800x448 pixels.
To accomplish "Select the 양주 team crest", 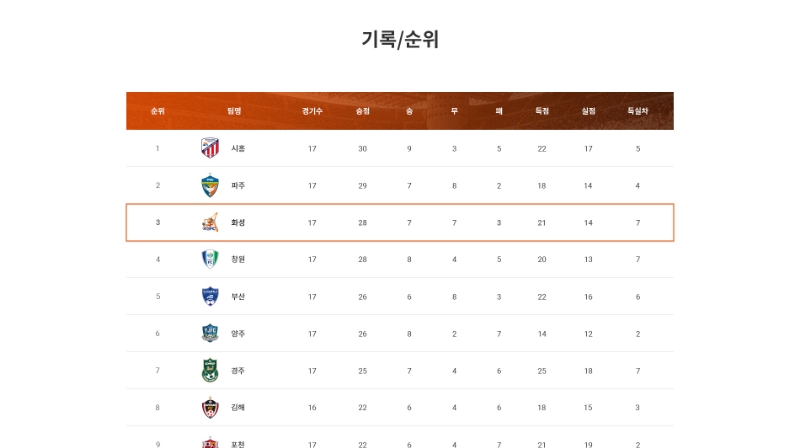I will tap(210, 333).
